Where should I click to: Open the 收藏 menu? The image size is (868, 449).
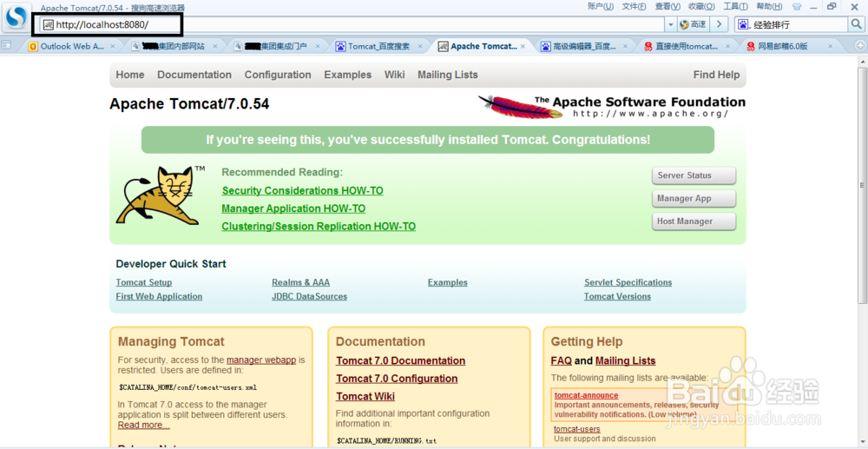click(x=701, y=6)
